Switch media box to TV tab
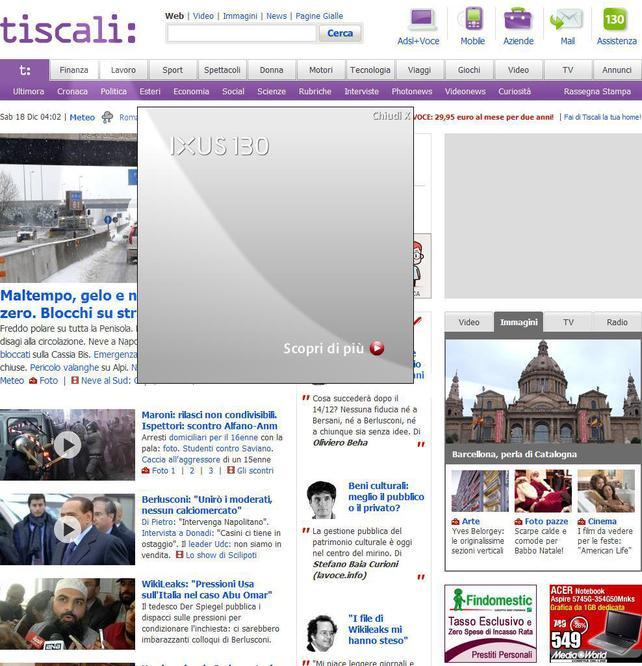 [568, 322]
